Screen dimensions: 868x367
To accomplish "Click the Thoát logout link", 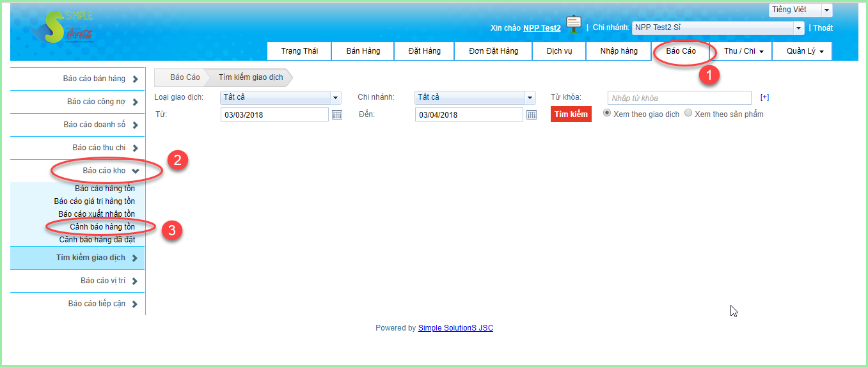I will [x=823, y=28].
